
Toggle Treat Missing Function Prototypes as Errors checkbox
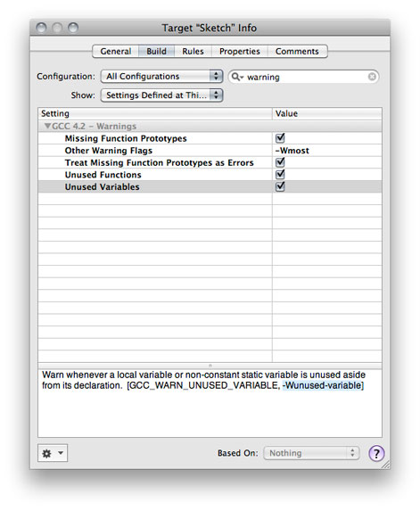tap(280, 162)
